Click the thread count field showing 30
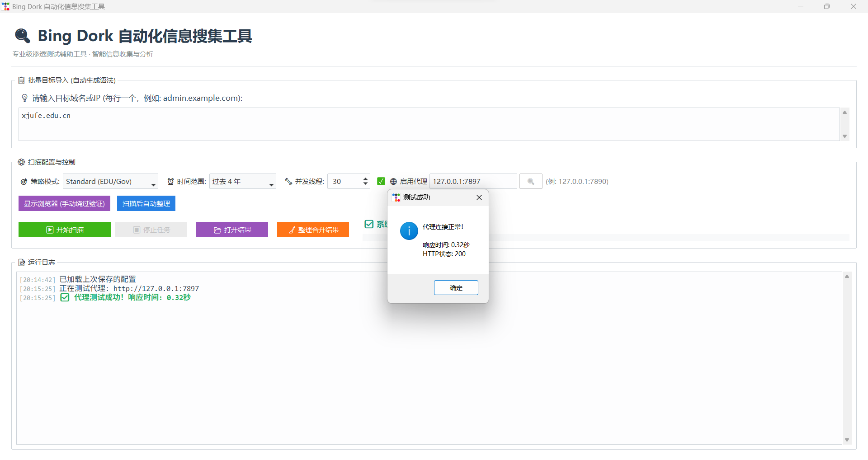Image resolution: width=868 pixels, height=460 pixels. coord(344,182)
